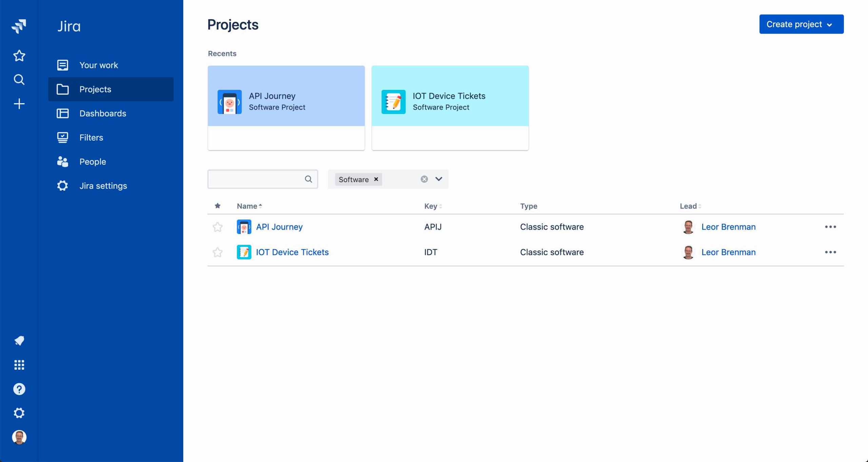The image size is (868, 462).
Task: Open more actions for API Journey row
Action: pyautogui.click(x=830, y=227)
